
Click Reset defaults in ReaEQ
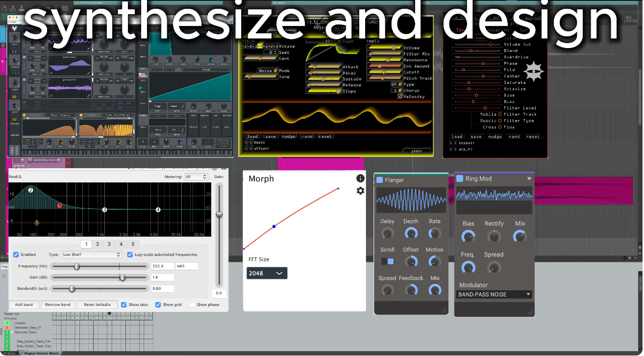[97, 305]
